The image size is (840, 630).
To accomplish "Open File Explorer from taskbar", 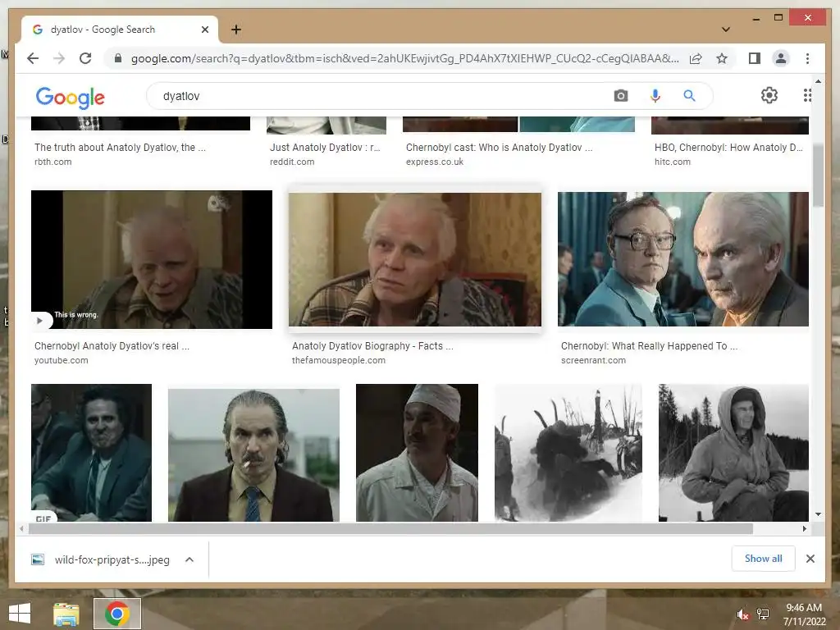I will (x=66, y=614).
